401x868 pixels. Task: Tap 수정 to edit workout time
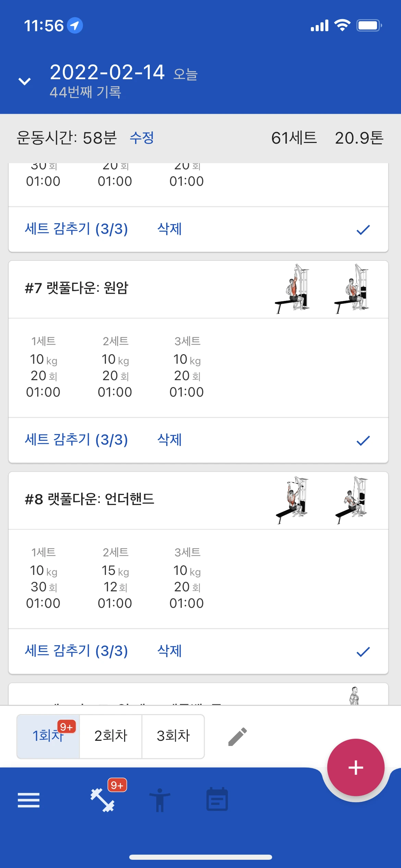click(x=142, y=138)
